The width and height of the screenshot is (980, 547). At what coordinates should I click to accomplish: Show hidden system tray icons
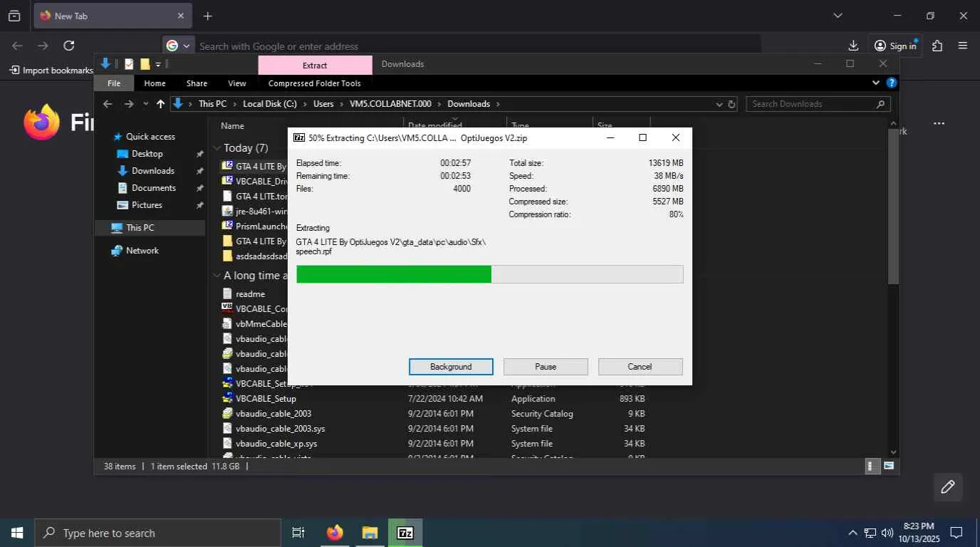coord(853,533)
